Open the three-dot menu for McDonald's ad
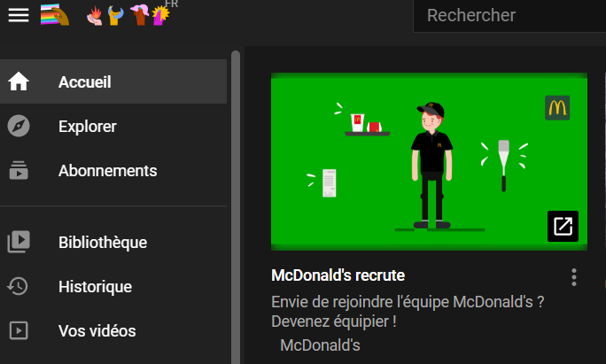The height and width of the screenshot is (364, 606). [x=574, y=277]
